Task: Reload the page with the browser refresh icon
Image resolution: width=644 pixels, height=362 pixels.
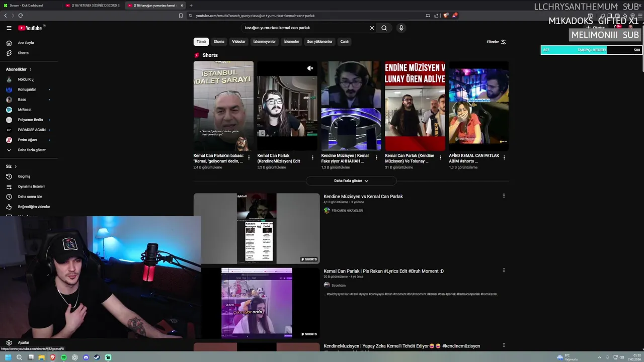Action: tap(21, 16)
